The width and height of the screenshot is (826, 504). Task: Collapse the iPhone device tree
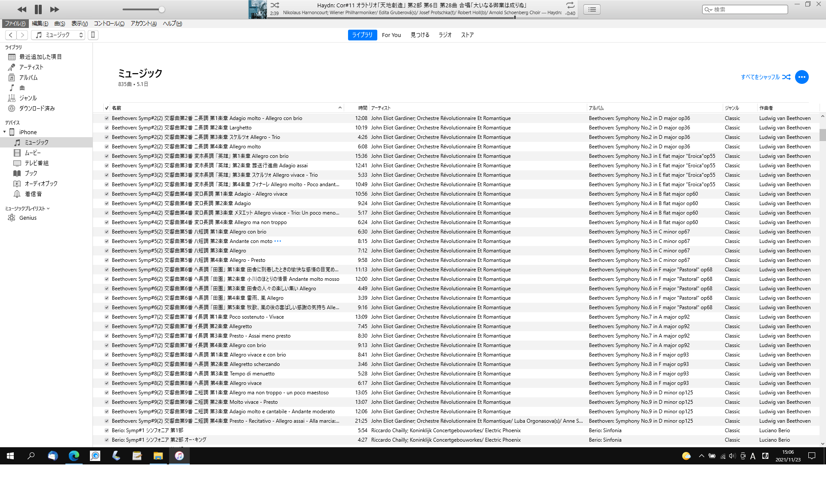click(x=5, y=132)
